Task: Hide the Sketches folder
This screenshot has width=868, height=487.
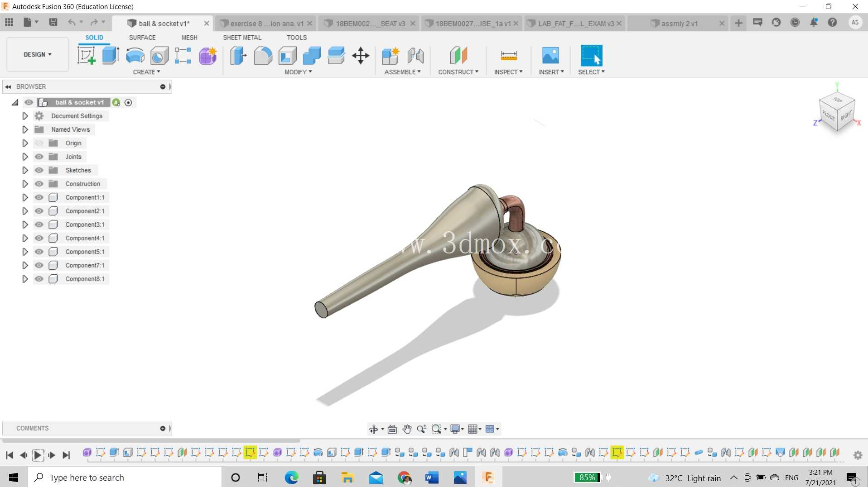Action: [x=39, y=170]
